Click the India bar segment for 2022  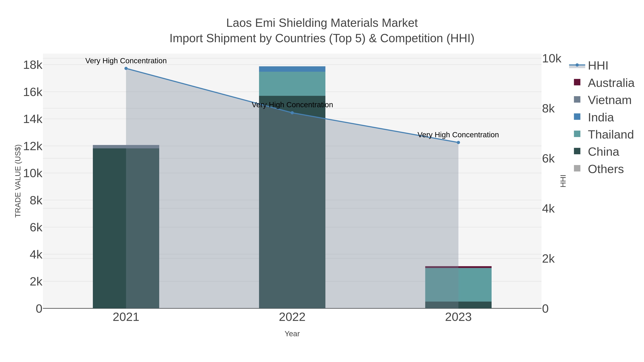tap(292, 69)
